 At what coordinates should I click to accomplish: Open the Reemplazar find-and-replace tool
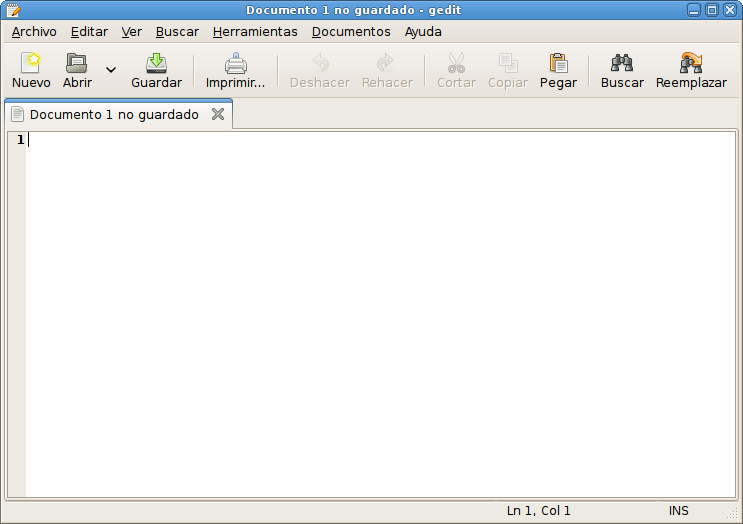[x=691, y=70]
